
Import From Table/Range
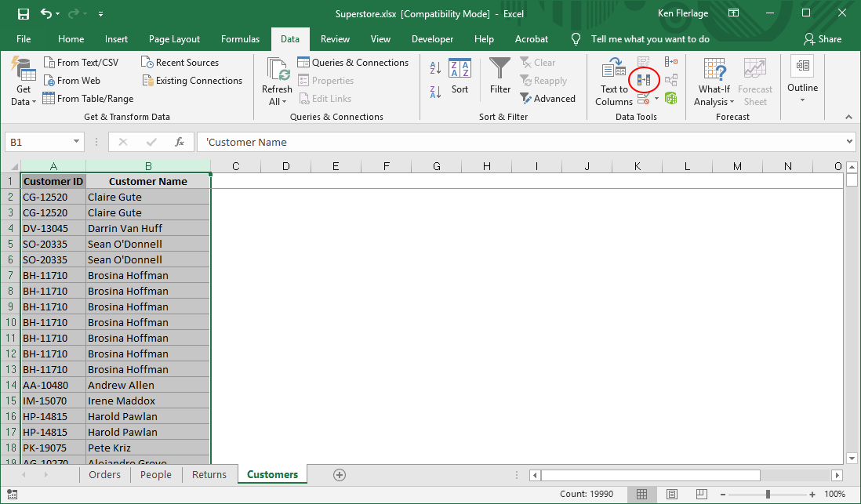(x=88, y=99)
